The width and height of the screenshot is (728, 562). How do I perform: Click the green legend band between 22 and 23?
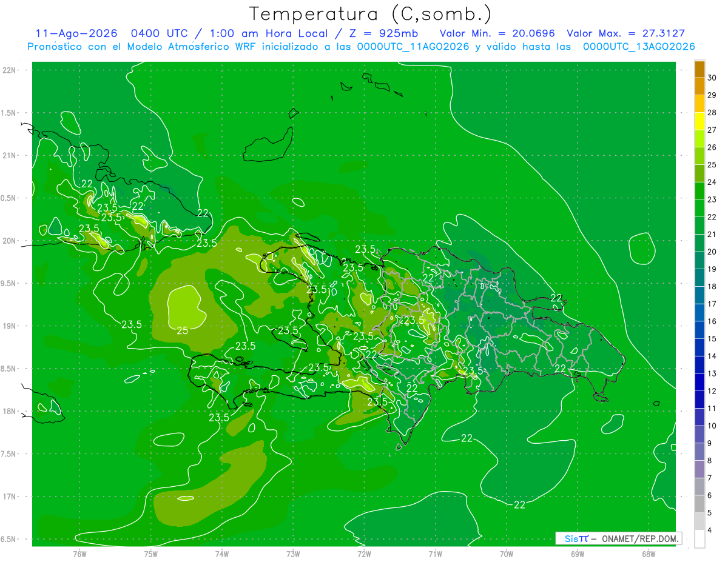699,209
